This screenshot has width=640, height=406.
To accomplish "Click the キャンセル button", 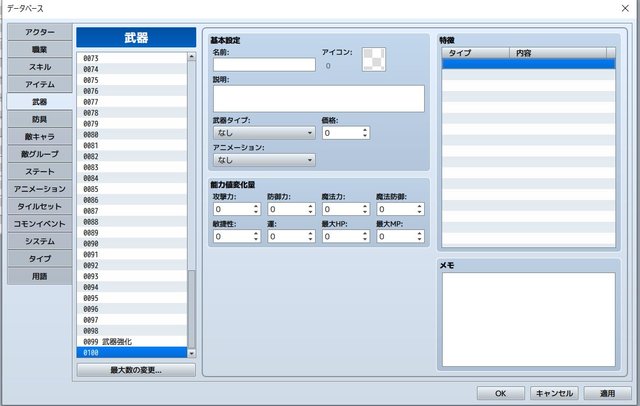I will coord(554,393).
